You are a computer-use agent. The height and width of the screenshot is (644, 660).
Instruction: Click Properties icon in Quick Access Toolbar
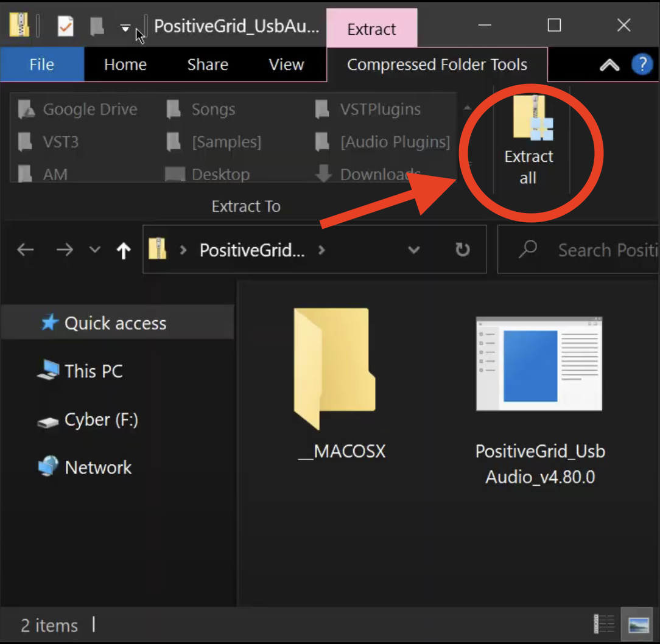pyautogui.click(x=65, y=26)
